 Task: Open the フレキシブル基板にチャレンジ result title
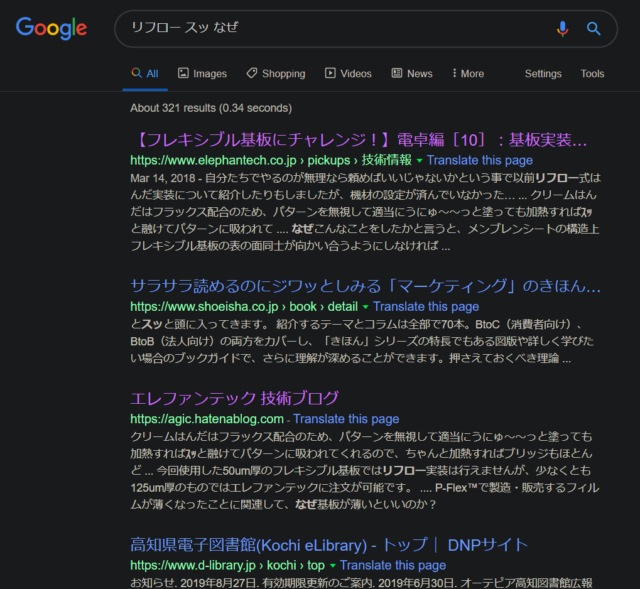coord(358,139)
